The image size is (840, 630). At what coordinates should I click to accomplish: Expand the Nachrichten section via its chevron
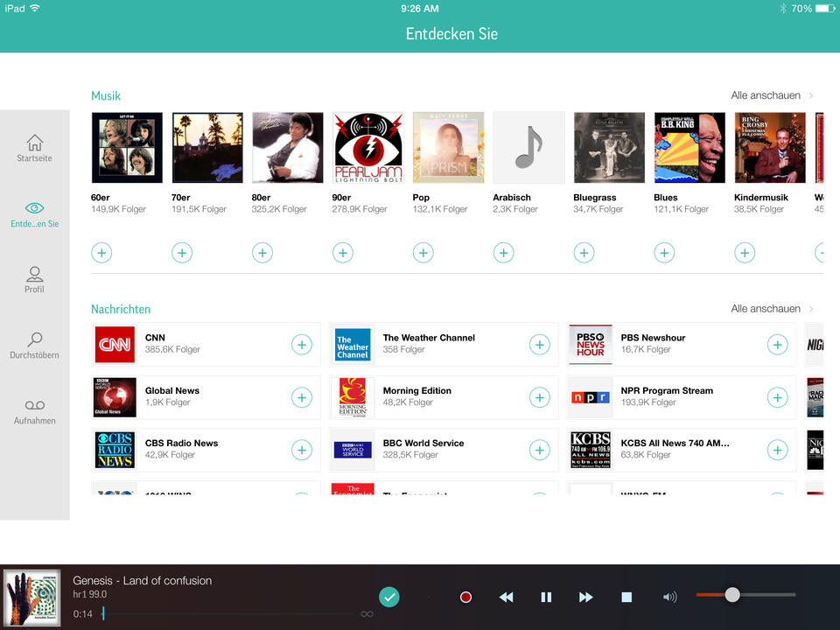[x=811, y=308]
